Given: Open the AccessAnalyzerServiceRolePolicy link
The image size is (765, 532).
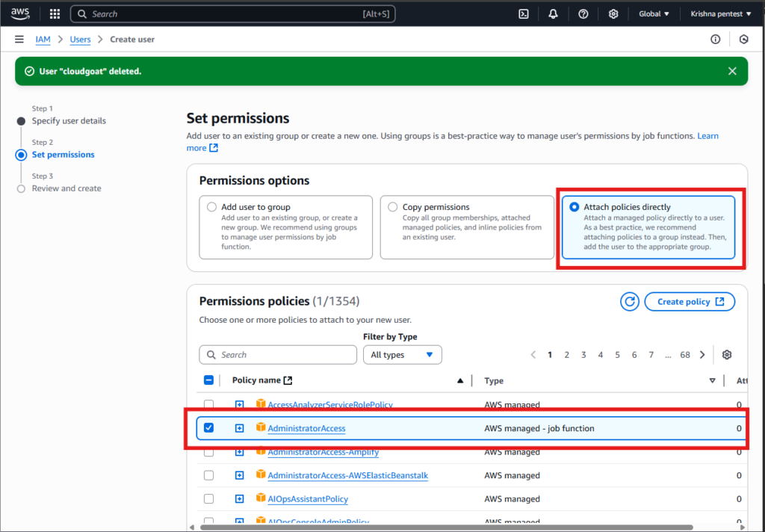Looking at the screenshot, I should point(330,405).
